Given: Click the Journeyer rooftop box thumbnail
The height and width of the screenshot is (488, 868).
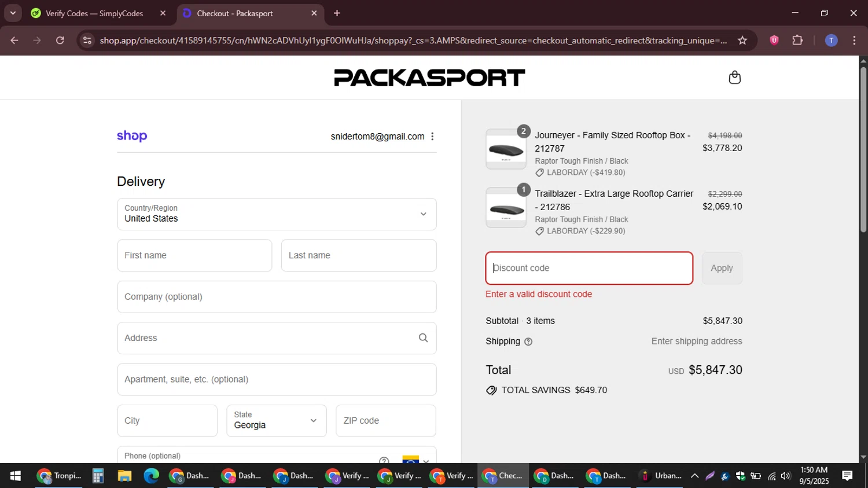Looking at the screenshot, I should point(506,149).
